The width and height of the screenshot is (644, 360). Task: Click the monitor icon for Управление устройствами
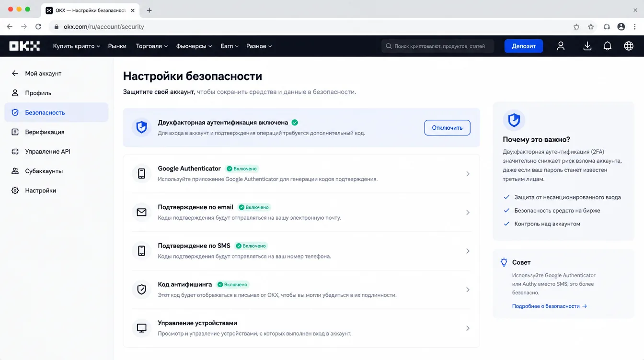tap(142, 328)
